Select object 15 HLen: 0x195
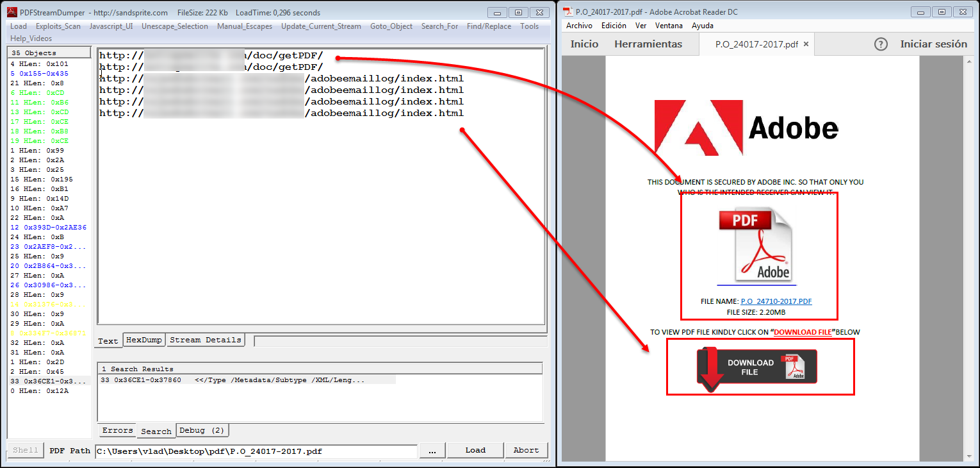 [x=42, y=180]
